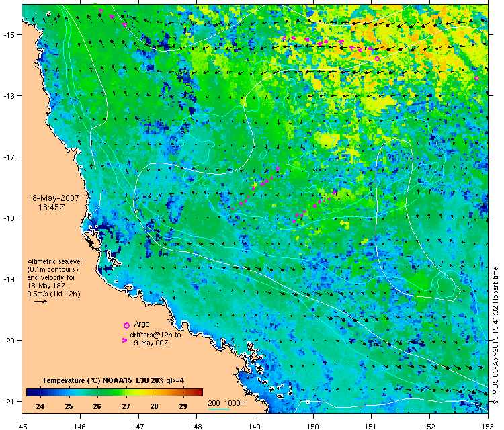Click the Argo float marker near 152.8E
The image size is (504, 430).
476,78
